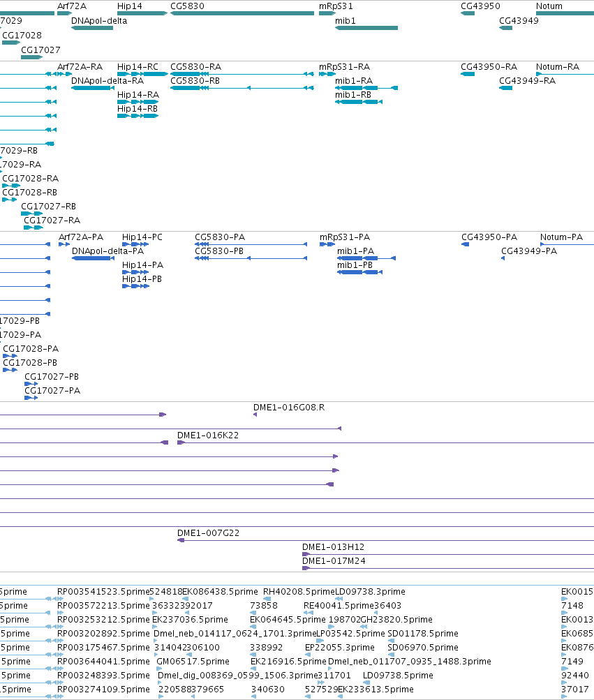This screenshot has width=594, height=700.
Task: Click the mib1 gene bar
Action: [x=366, y=28]
